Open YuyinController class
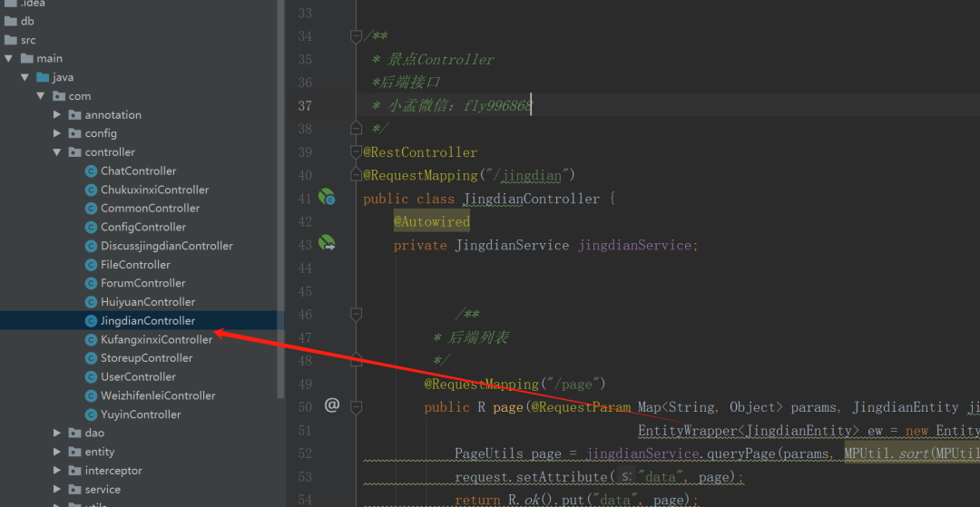This screenshot has height=507, width=980. 141,414
